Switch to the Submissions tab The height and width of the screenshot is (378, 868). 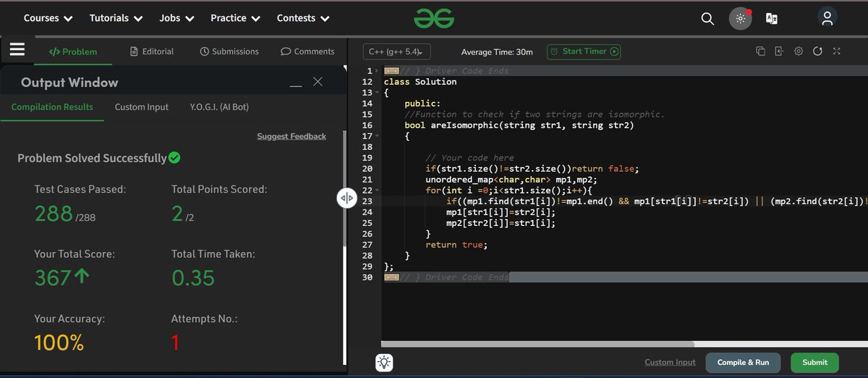[x=229, y=51]
